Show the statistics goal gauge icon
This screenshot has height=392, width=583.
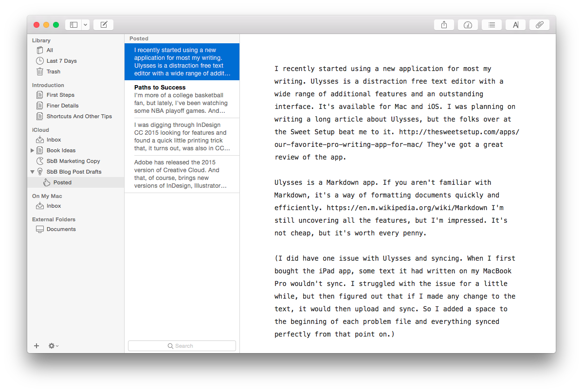click(468, 25)
